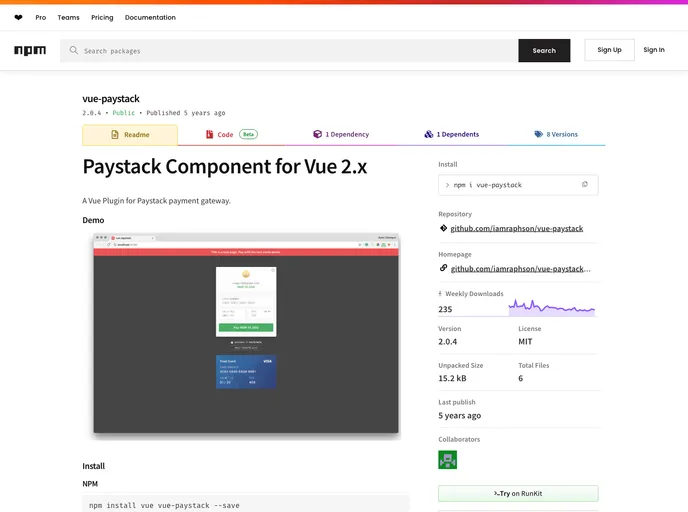Open the Teams menu item
The height and width of the screenshot is (512, 688).
68,18
